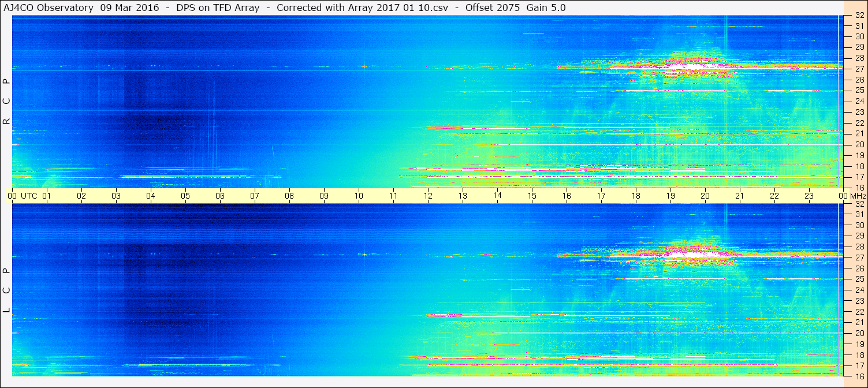The image size is (868, 388).
Task: Select hour 19 on the time axis
Action: (670, 196)
